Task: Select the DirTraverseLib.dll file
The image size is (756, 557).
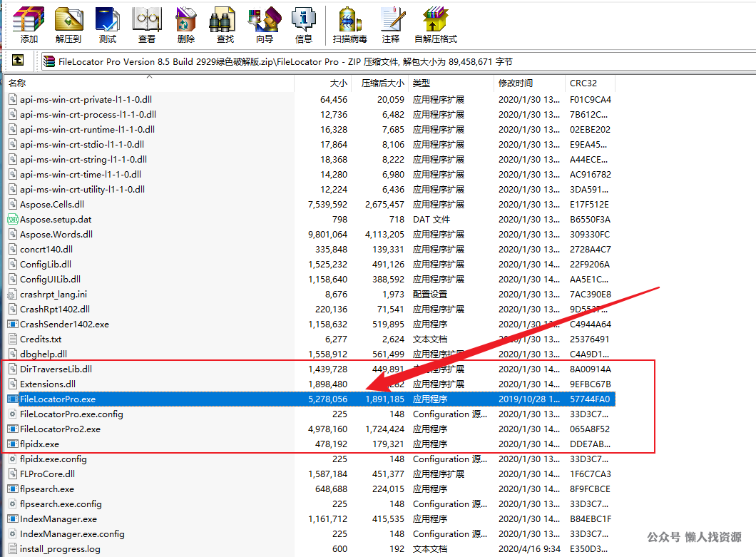Action: point(56,369)
